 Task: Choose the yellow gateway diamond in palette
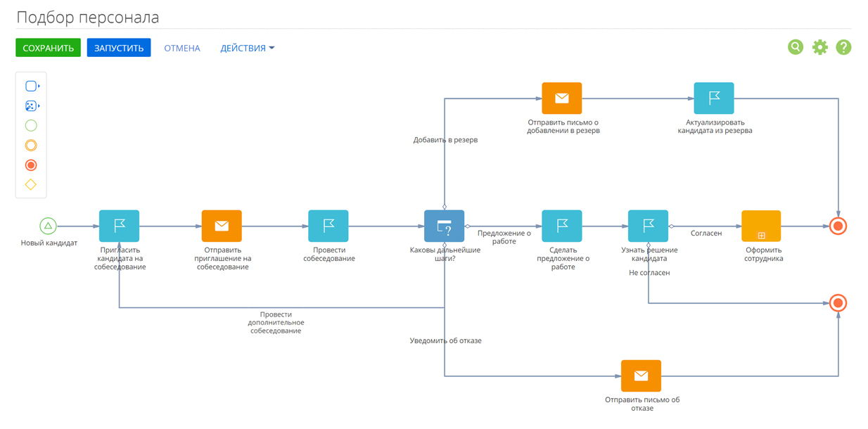(31, 185)
